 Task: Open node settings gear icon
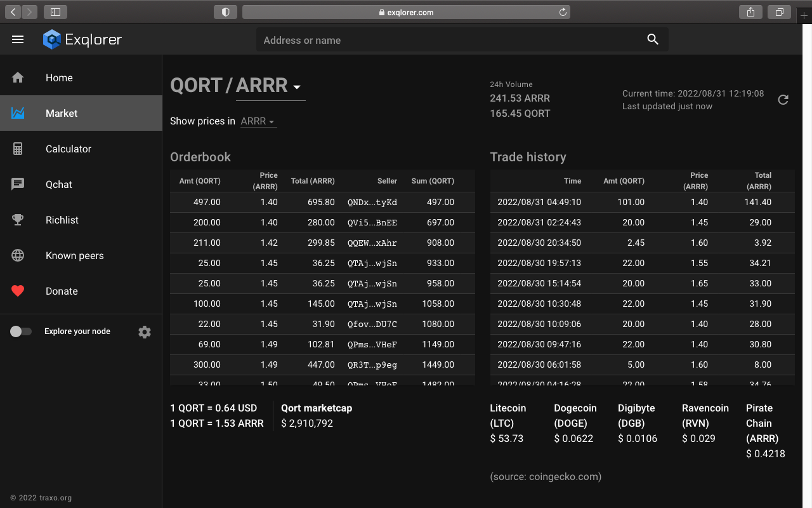point(145,331)
